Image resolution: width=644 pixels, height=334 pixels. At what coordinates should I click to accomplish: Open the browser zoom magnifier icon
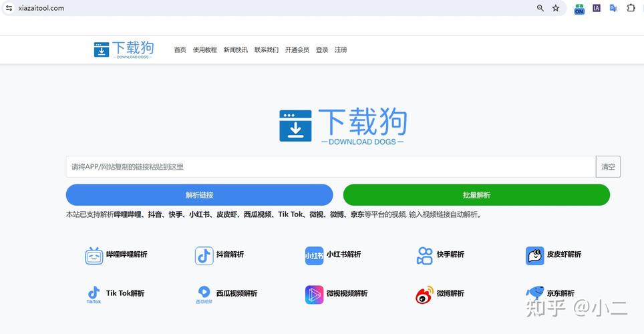540,8
